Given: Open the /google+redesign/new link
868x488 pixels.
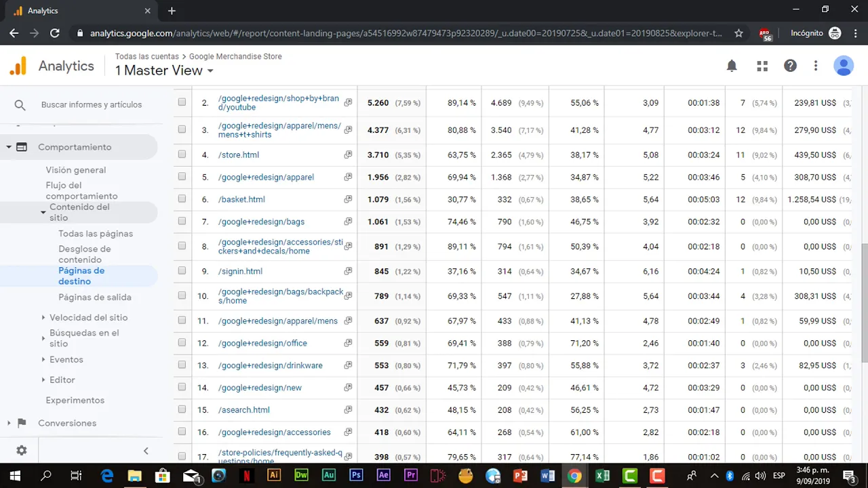Looking at the screenshot, I should coord(260,388).
